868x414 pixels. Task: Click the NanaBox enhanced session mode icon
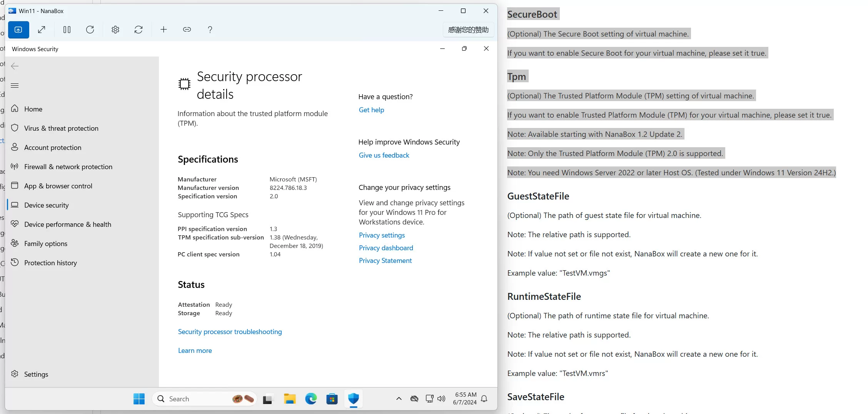tap(18, 30)
